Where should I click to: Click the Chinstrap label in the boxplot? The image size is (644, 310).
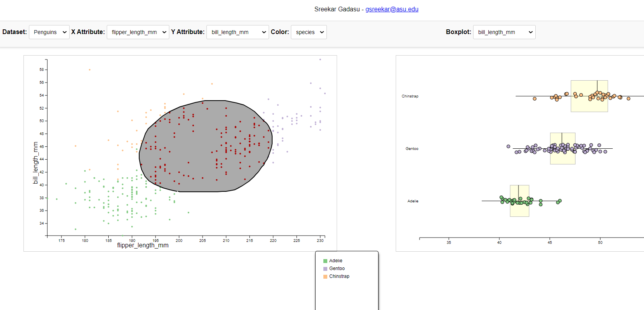410,96
